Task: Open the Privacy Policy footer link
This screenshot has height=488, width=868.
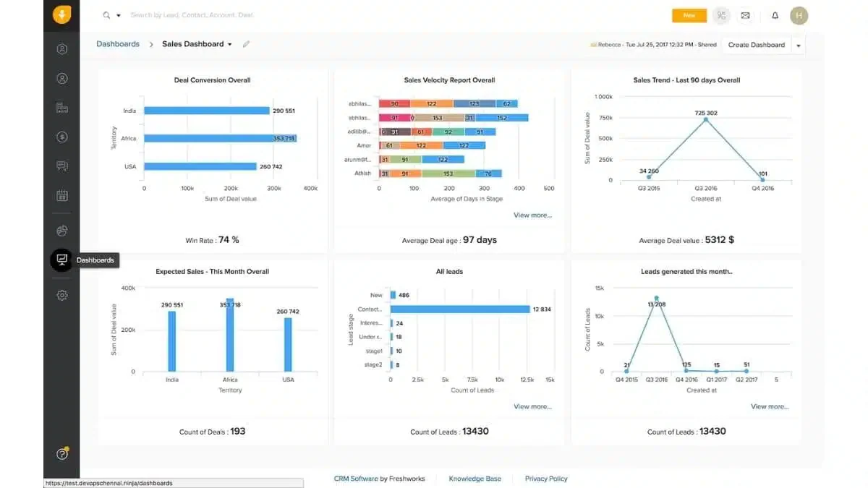Action: tap(546, 479)
